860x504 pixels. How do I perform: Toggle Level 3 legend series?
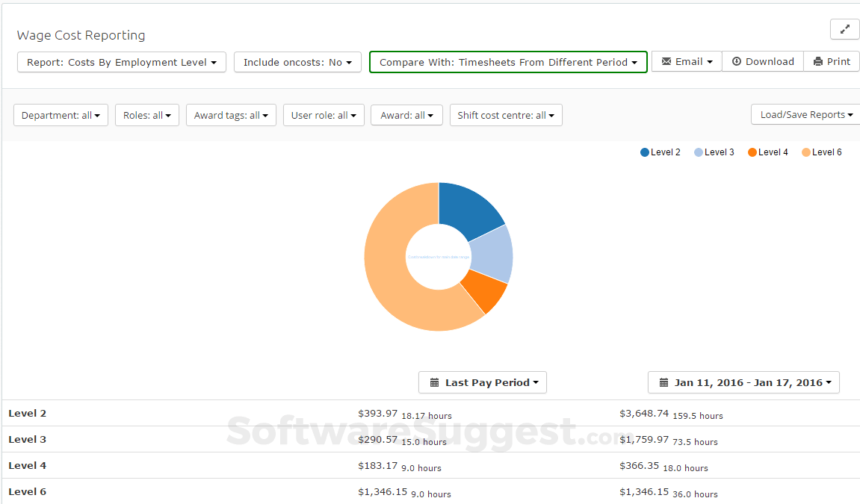(714, 152)
